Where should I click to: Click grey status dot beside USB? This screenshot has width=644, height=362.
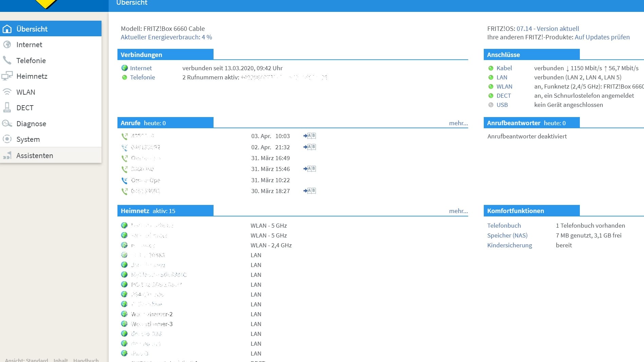pos(491,105)
